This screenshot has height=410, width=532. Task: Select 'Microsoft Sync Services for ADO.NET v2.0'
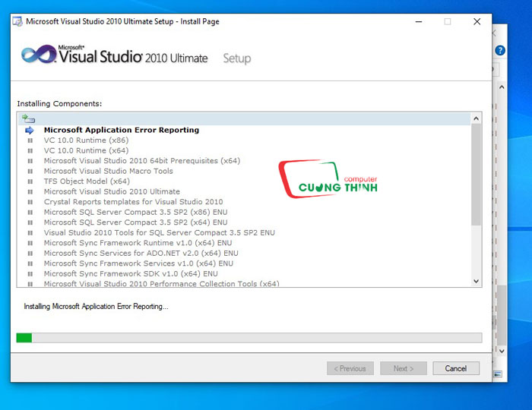click(141, 253)
